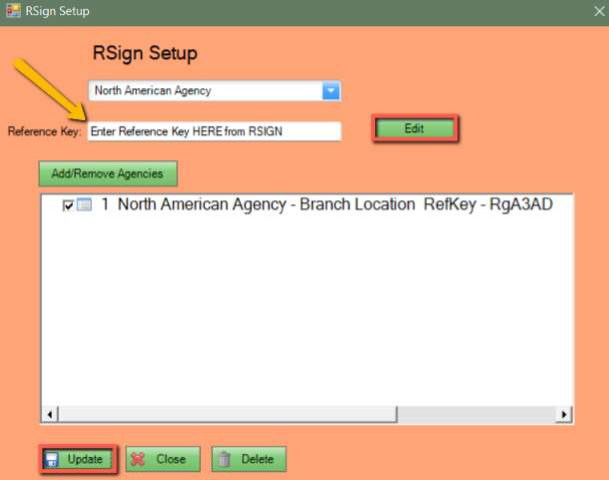Uncheck the North American Agency branch checkbox
Image resolution: width=609 pixels, height=480 pixels.
tap(68, 205)
